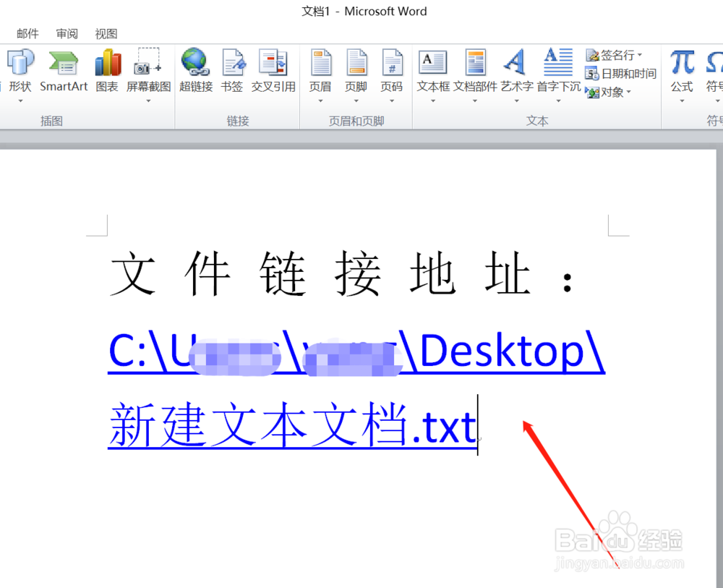Open the 邮件 ribbon tab
The height and width of the screenshot is (588, 723).
point(27,34)
